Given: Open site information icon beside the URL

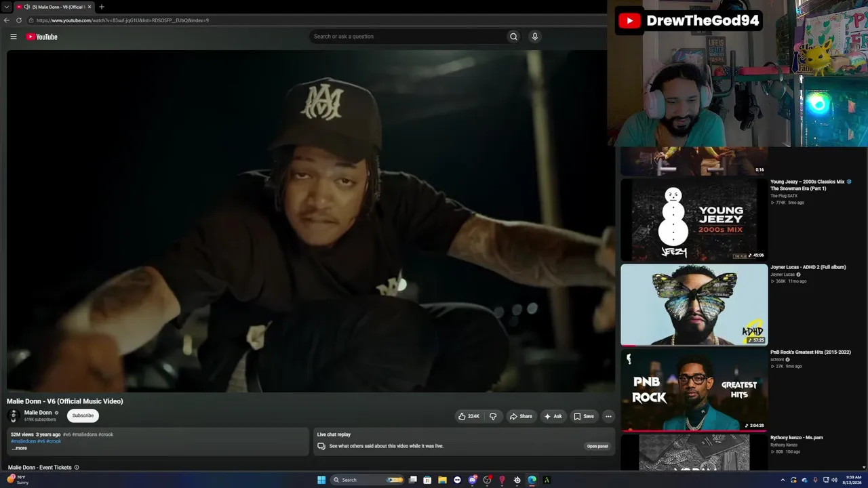Looking at the screenshot, I should click(x=31, y=20).
